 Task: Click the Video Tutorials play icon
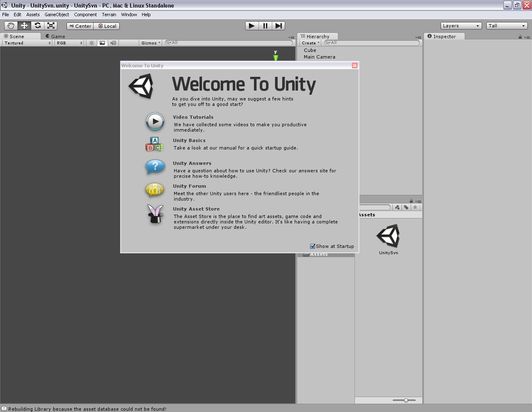tap(154, 121)
